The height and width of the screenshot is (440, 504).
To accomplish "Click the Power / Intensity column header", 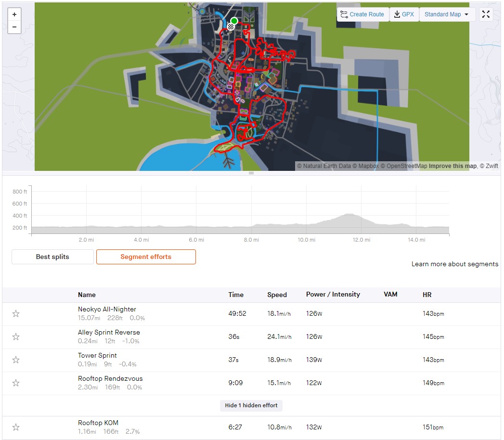I will (333, 295).
